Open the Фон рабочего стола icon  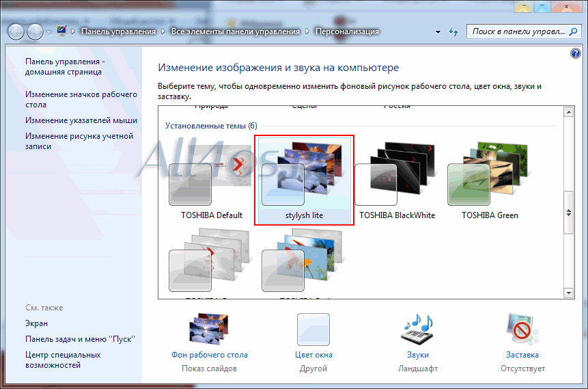pyautogui.click(x=209, y=330)
